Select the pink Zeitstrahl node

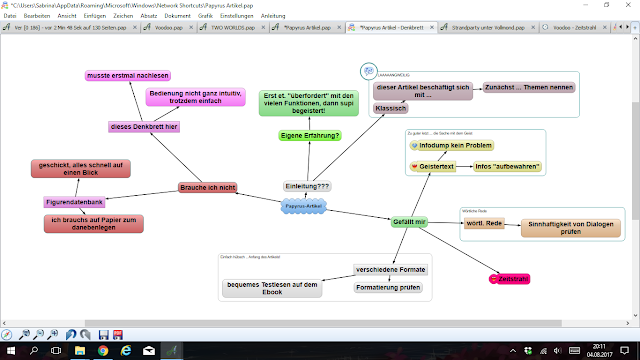tap(509, 279)
